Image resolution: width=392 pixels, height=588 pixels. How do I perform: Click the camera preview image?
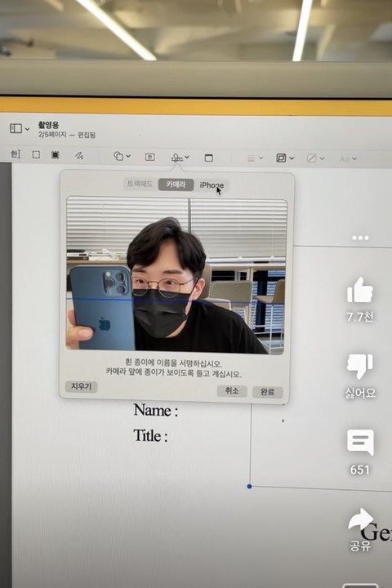point(176,276)
